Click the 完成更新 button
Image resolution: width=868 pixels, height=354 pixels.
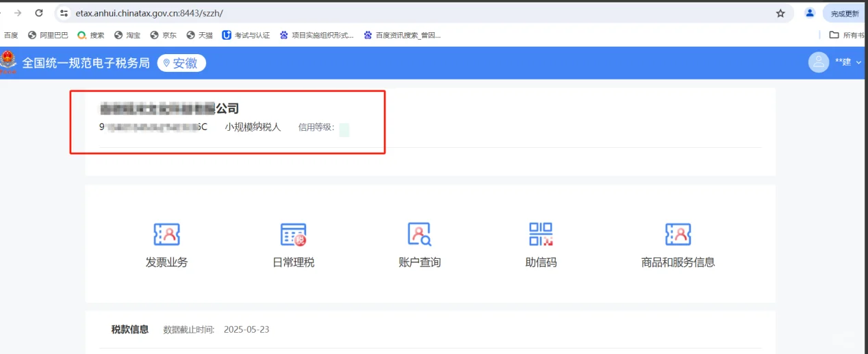coord(845,13)
